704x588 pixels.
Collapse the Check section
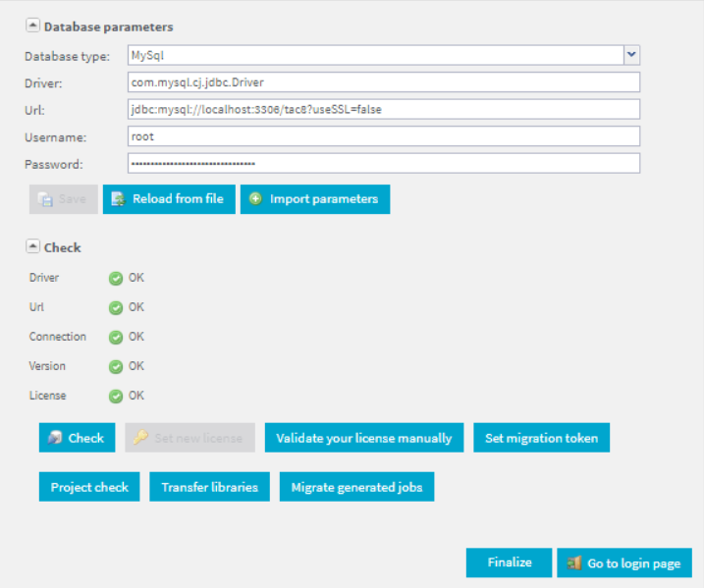[32, 246]
